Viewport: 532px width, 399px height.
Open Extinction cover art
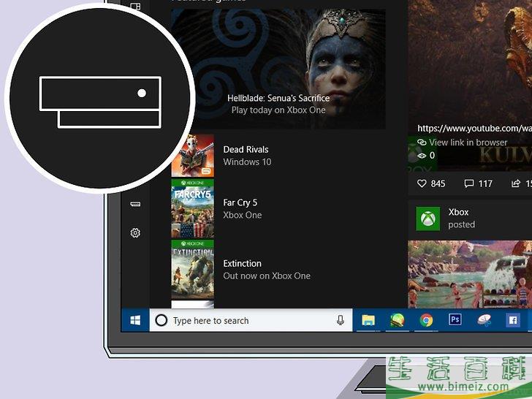coord(193,270)
